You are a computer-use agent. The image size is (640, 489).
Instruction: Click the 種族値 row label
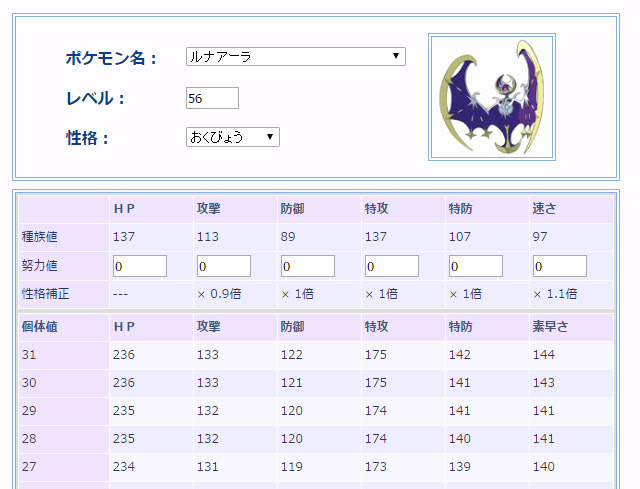[x=40, y=237]
